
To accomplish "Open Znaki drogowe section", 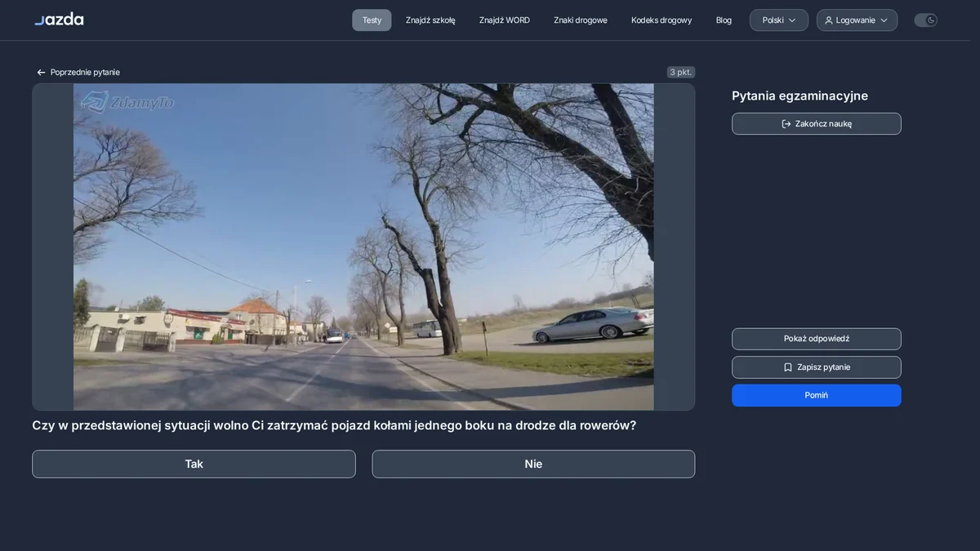I will click(581, 20).
